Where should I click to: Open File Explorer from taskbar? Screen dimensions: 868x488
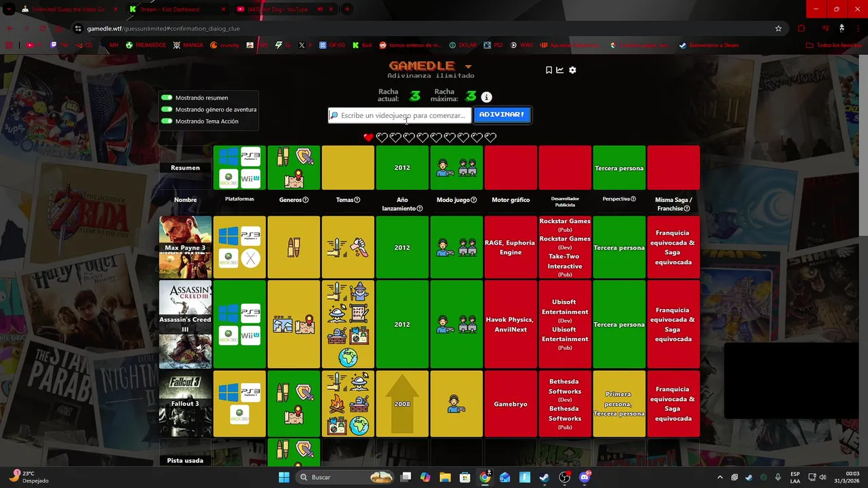coord(445,477)
